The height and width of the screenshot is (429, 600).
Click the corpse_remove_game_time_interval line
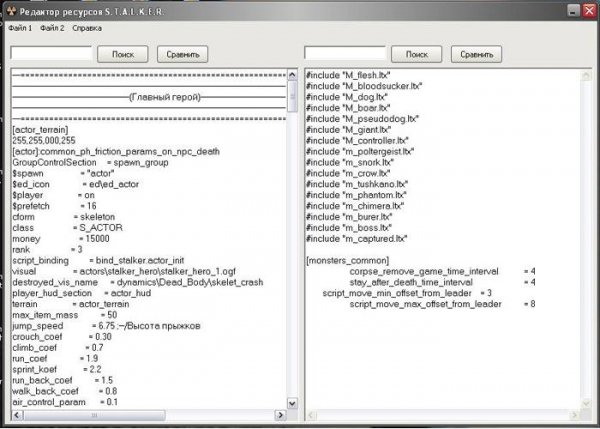coord(442,271)
